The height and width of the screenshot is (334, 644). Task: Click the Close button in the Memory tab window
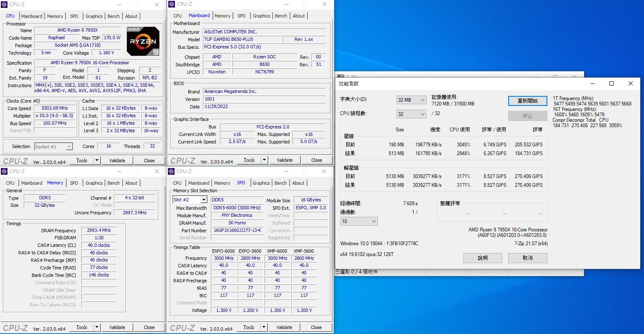pos(149,327)
